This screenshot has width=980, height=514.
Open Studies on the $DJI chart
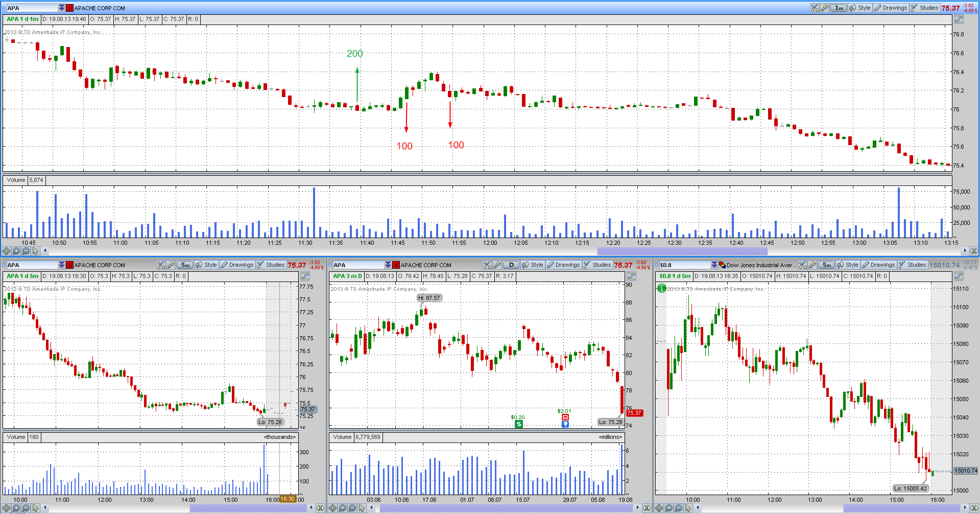(x=913, y=265)
